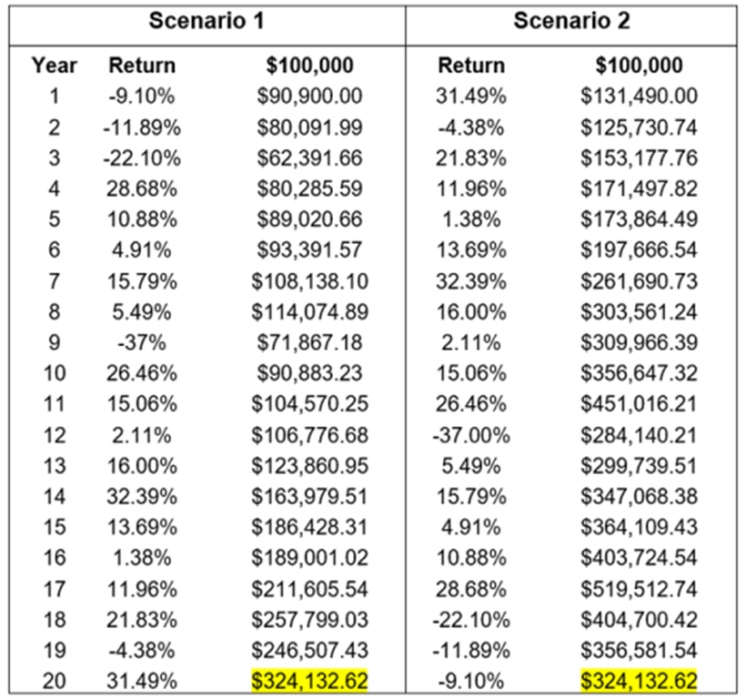746x700 pixels.
Task: Select the $131,490.00 cell
Action: pos(639,96)
